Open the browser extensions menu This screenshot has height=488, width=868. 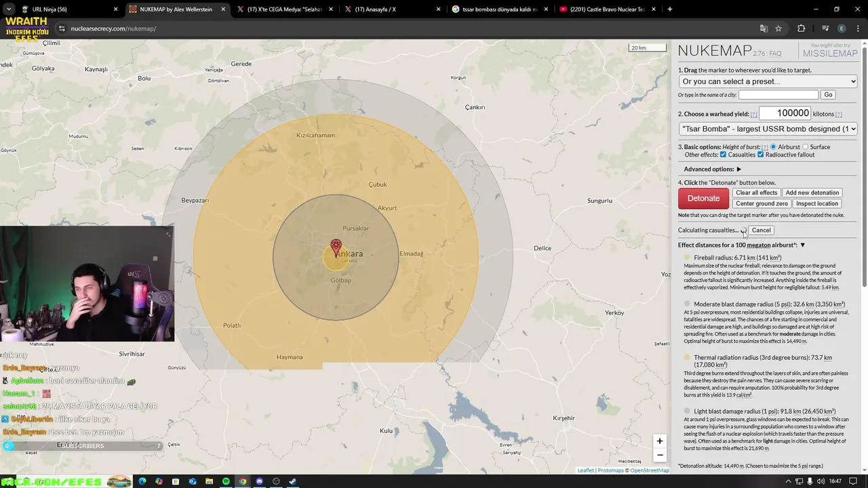pyautogui.click(x=801, y=28)
